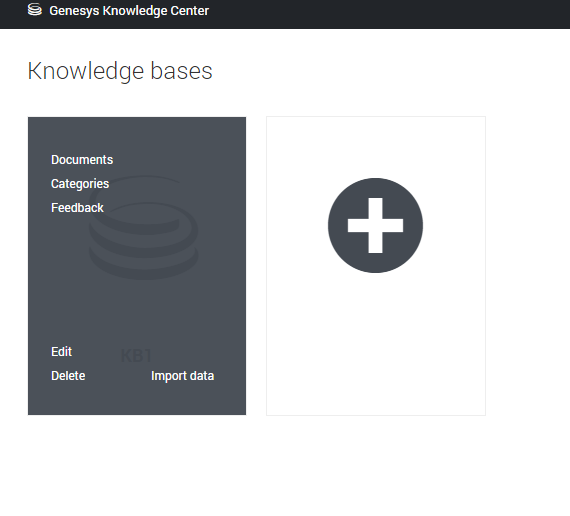
Task: Click the Genesys stacked-discs logo icon
Action: coord(35,10)
